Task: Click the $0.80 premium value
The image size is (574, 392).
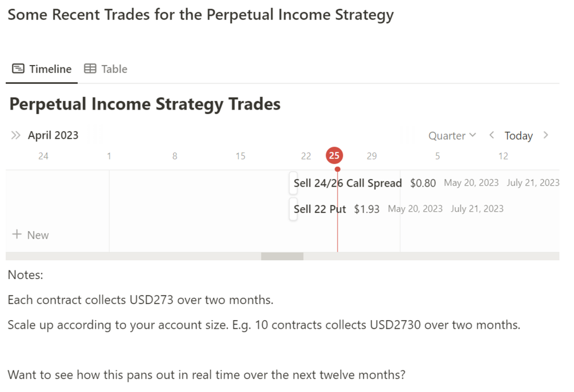Action: pyautogui.click(x=423, y=183)
